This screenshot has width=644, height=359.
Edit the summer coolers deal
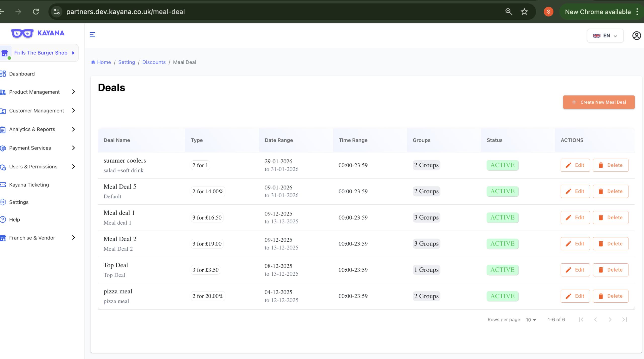coord(575,165)
